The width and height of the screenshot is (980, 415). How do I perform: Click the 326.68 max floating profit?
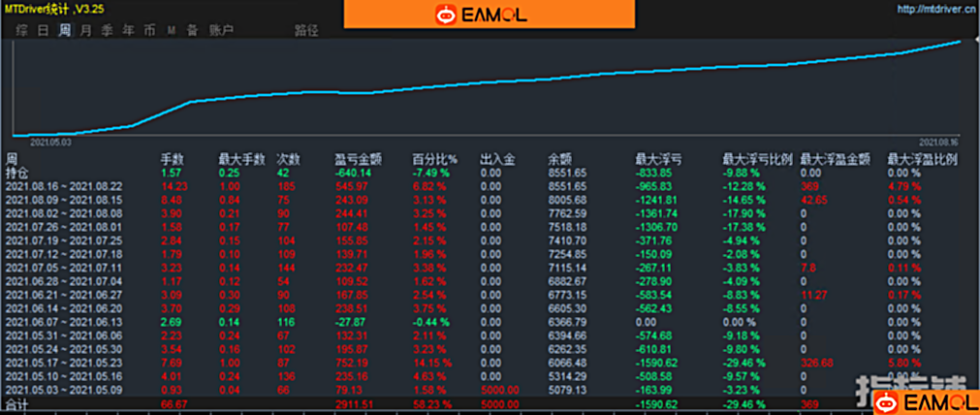pos(817,363)
